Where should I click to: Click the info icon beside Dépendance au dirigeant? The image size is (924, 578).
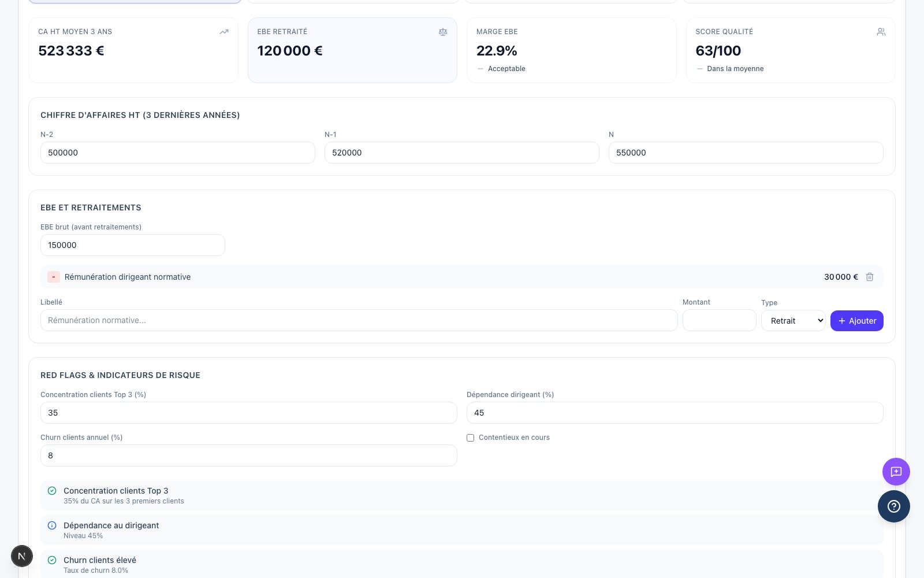tap(52, 525)
